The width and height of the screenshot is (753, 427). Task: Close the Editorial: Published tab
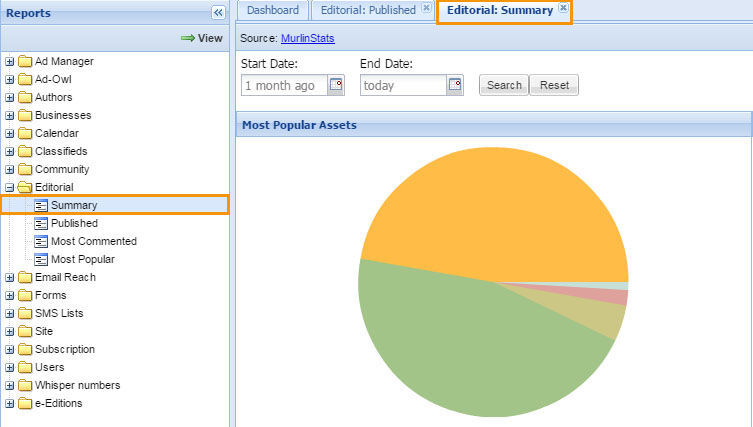pos(426,8)
